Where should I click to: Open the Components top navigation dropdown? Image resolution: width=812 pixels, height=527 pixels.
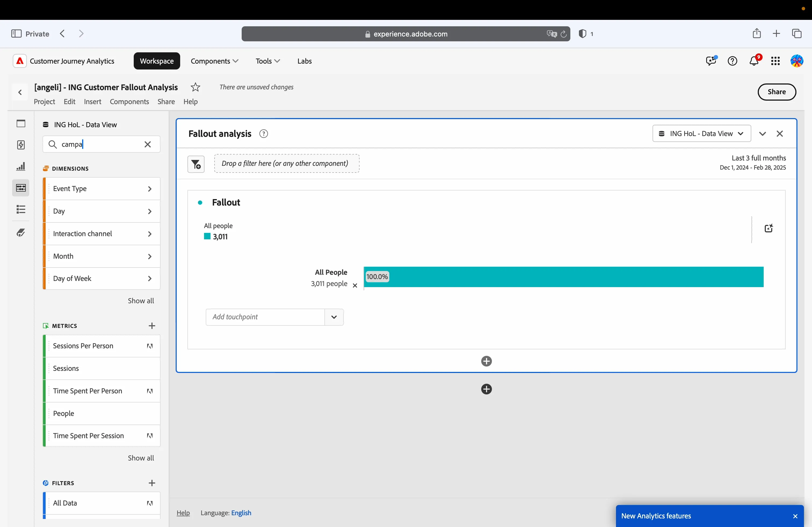(x=214, y=61)
